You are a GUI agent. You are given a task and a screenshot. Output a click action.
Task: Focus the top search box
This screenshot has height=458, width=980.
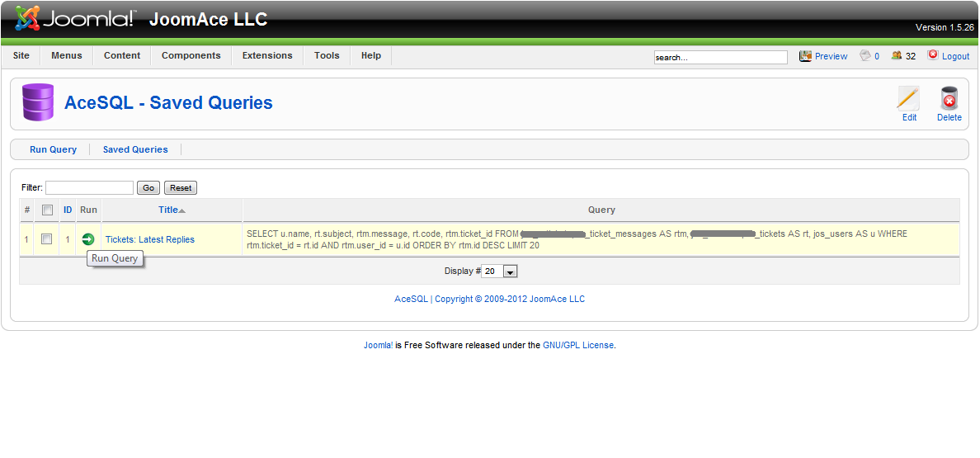(721, 57)
